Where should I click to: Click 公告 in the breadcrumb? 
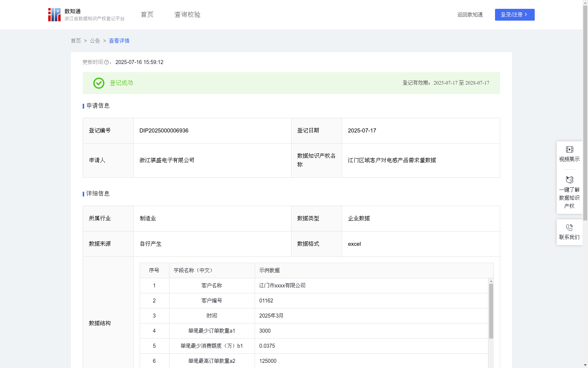tap(95, 41)
